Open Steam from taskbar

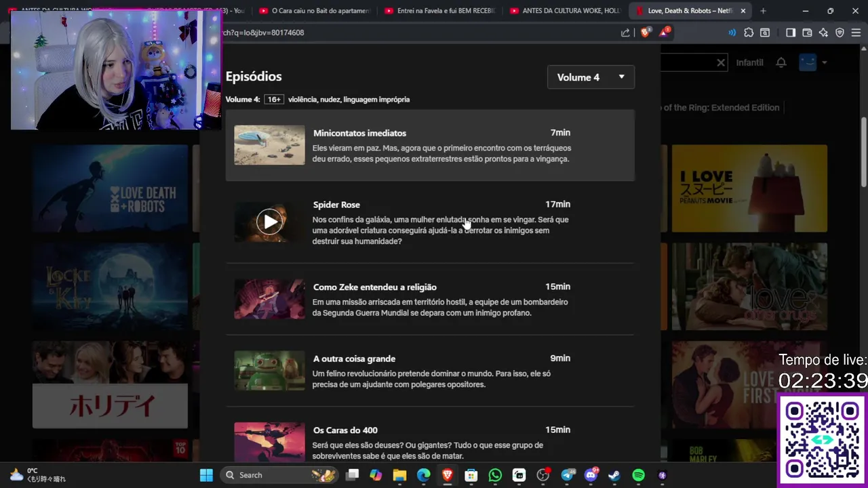click(x=614, y=475)
